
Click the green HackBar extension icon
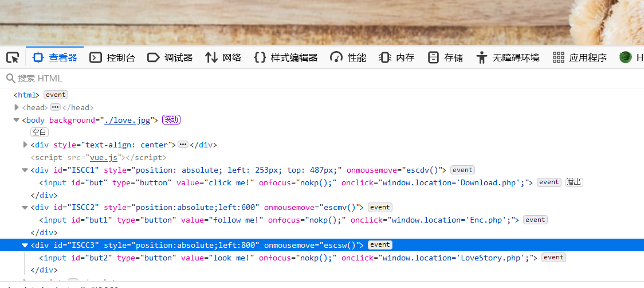click(x=626, y=57)
